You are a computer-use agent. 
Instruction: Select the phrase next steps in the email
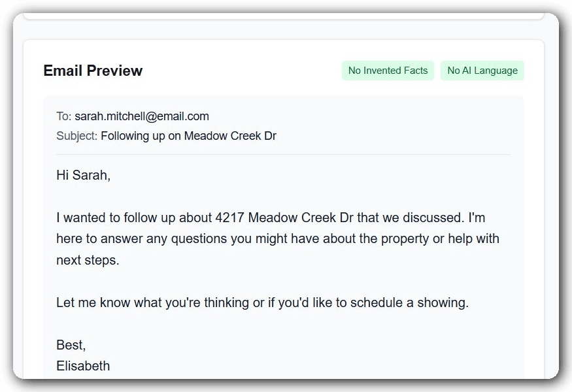[85, 260]
